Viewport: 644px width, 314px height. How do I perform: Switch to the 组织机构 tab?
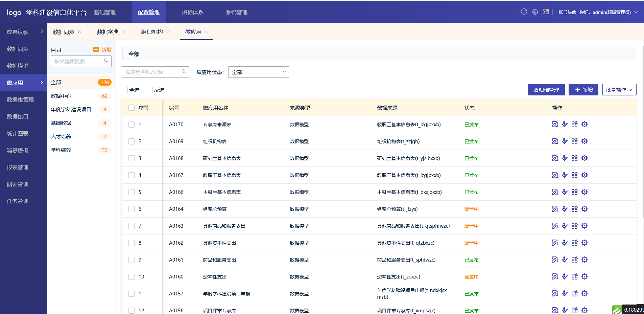click(152, 32)
